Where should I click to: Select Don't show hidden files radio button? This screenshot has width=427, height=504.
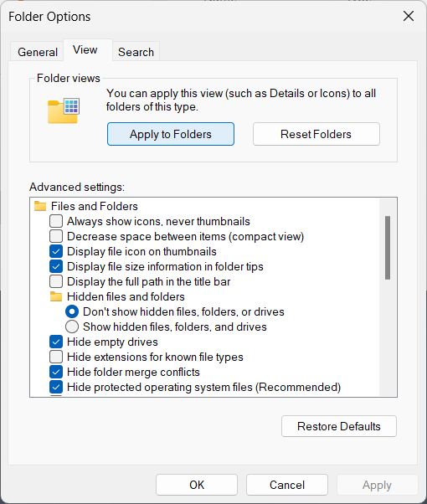point(72,311)
